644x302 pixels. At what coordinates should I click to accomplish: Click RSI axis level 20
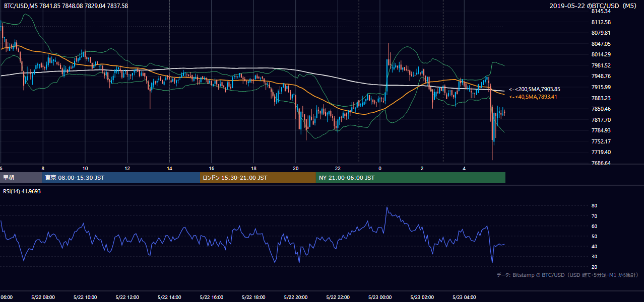(x=594, y=267)
